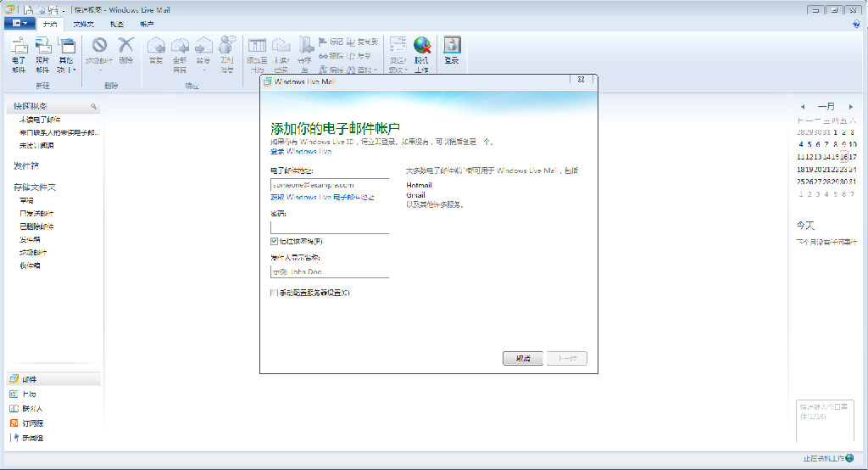
Task: Click the email address input field
Action: 330,185
